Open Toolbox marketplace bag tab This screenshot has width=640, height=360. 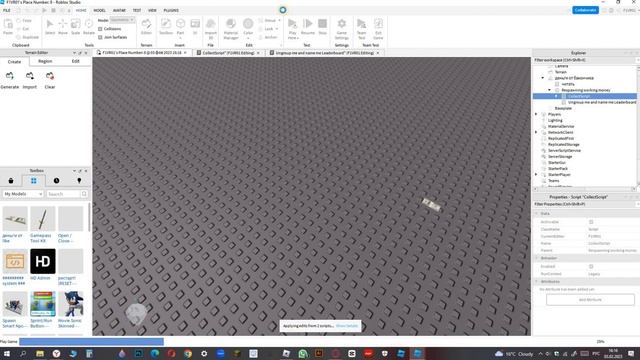click(x=11, y=180)
